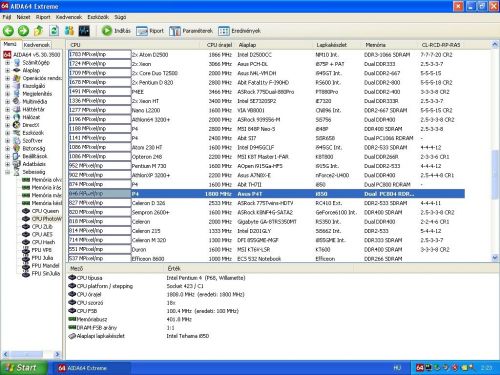500x375 pixels.
Task: Click the Szoftver icon in tree
Action: 17,141
